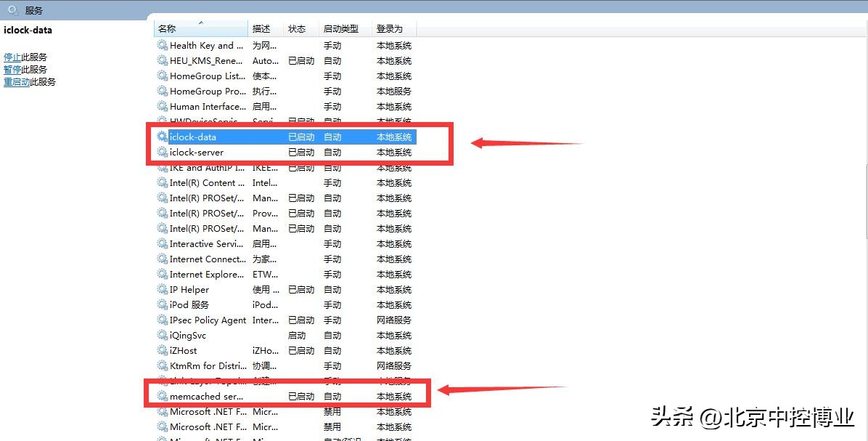Select the Health Key and service row
The width and height of the screenshot is (868, 441).
pos(285,46)
